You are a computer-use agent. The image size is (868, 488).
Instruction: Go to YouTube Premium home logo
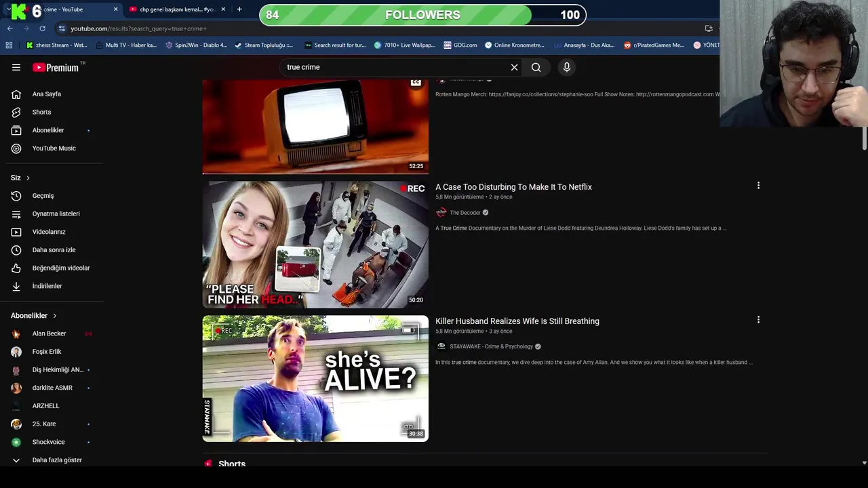[x=56, y=67]
